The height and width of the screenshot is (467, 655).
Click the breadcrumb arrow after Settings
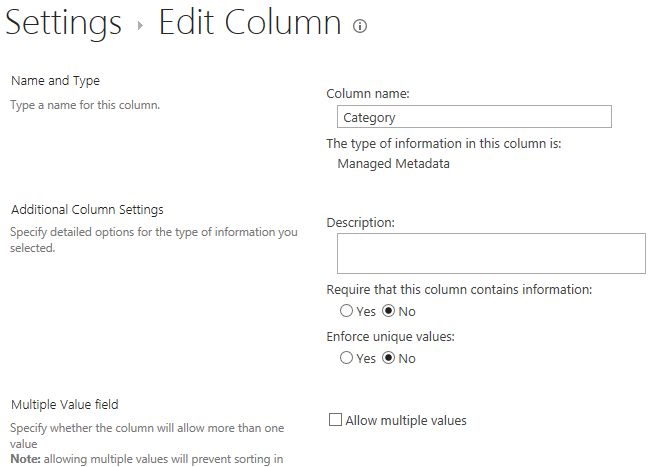pos(141,27)
